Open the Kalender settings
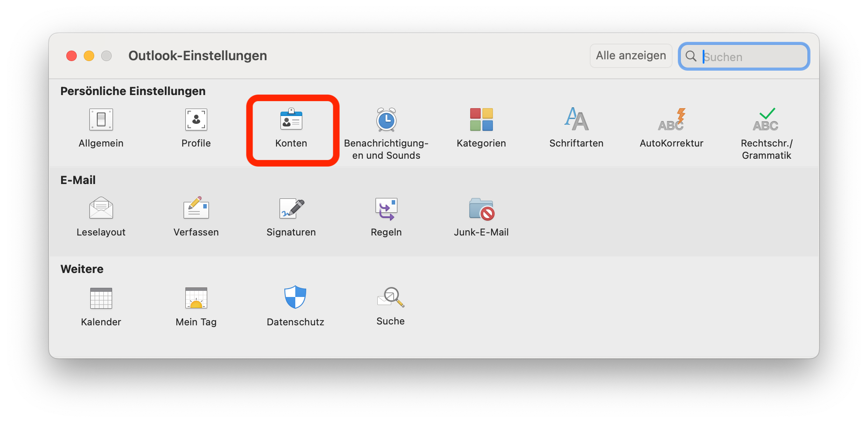The image size is (868, 423). [x=101, y=298]
